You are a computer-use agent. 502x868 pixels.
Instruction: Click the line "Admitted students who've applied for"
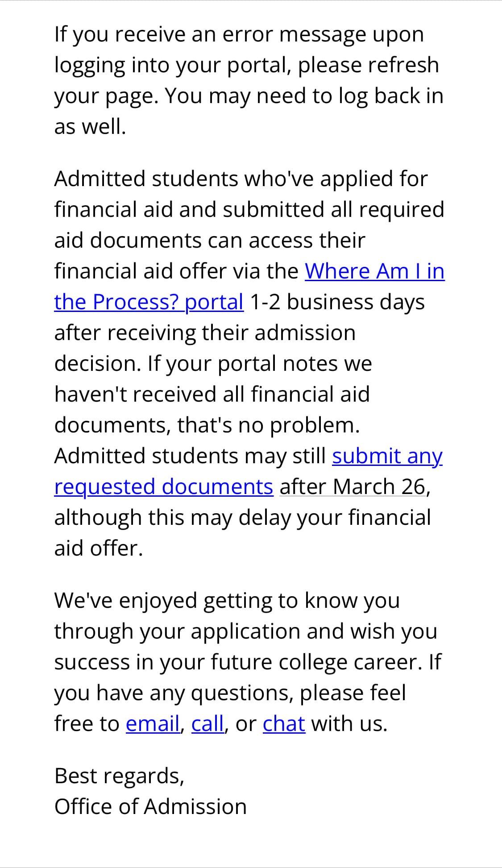pyautogui.click(x=241, y=179)
